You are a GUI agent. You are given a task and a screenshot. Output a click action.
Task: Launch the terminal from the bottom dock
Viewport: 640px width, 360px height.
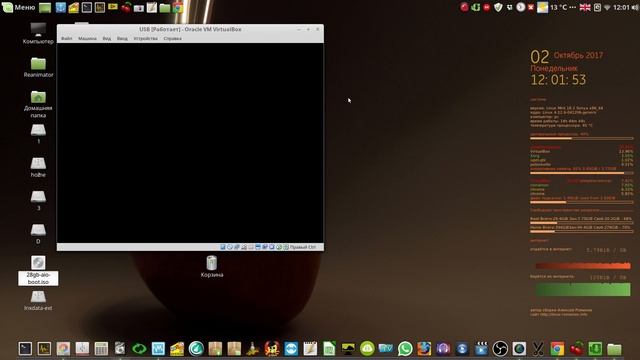click(x=25, y=349)
